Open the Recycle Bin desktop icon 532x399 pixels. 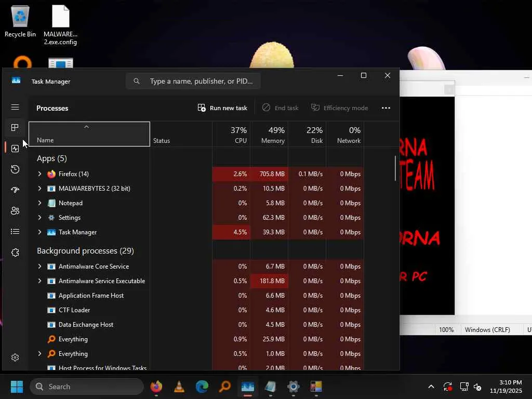coord(20,22)
